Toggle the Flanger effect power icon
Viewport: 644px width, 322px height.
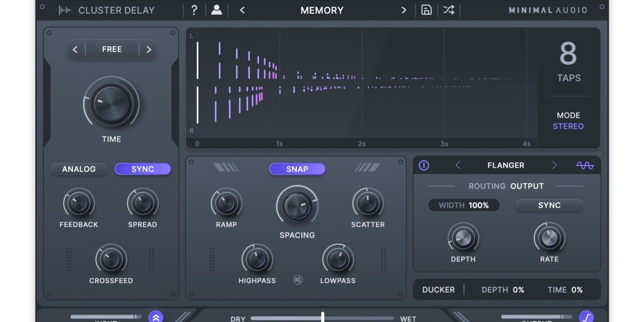pyautogui.click(x=424, y=166)
